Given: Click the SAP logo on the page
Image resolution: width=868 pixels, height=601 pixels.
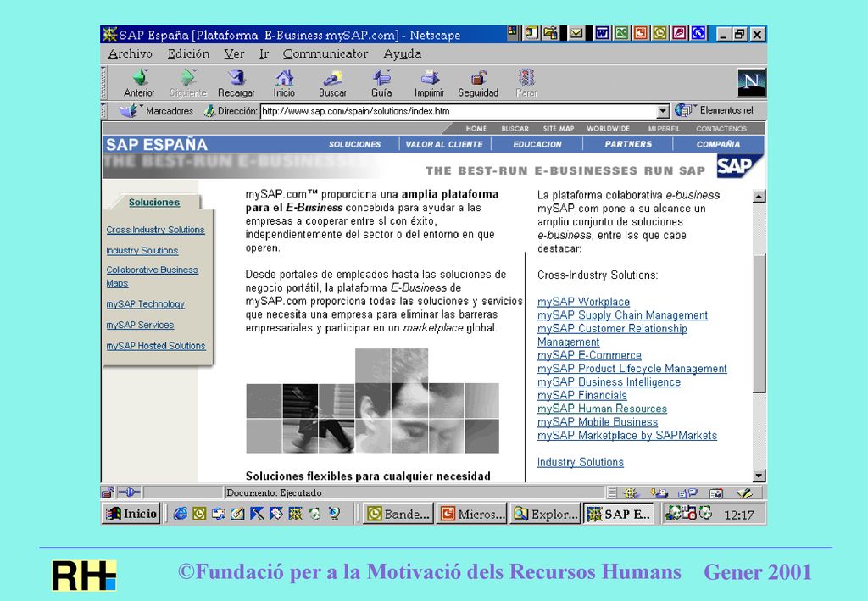Looking at the screenshot, I should pyautogui.click(x=739, y=165).
